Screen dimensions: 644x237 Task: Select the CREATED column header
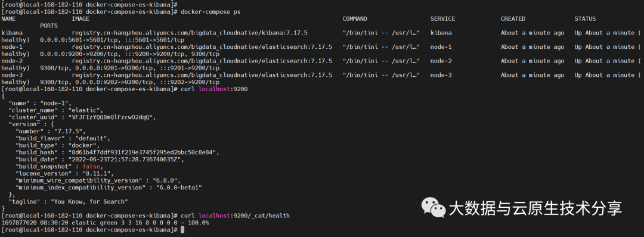point(513,19)
